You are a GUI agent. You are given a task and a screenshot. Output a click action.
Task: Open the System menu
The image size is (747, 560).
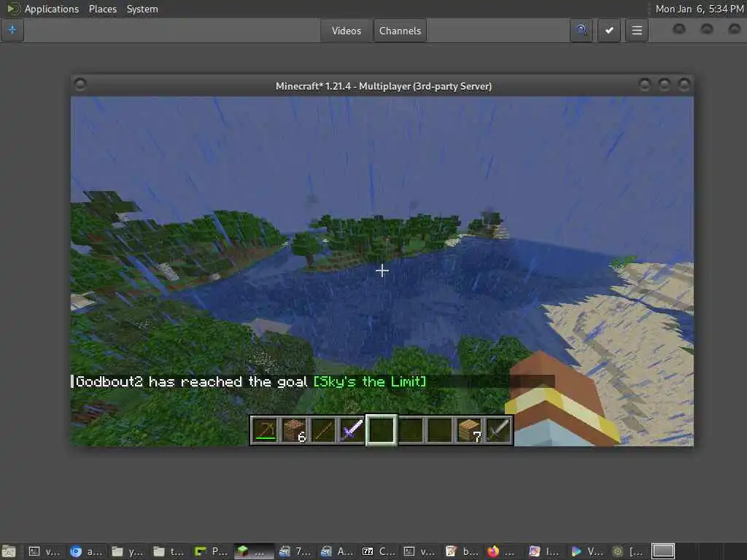click(x=142, y=9)
